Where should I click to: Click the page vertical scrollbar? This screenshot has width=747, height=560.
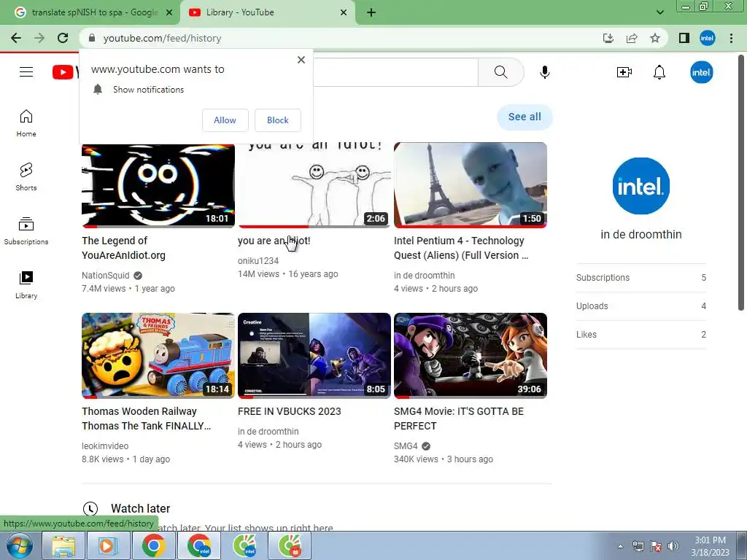tap(741, 183)
